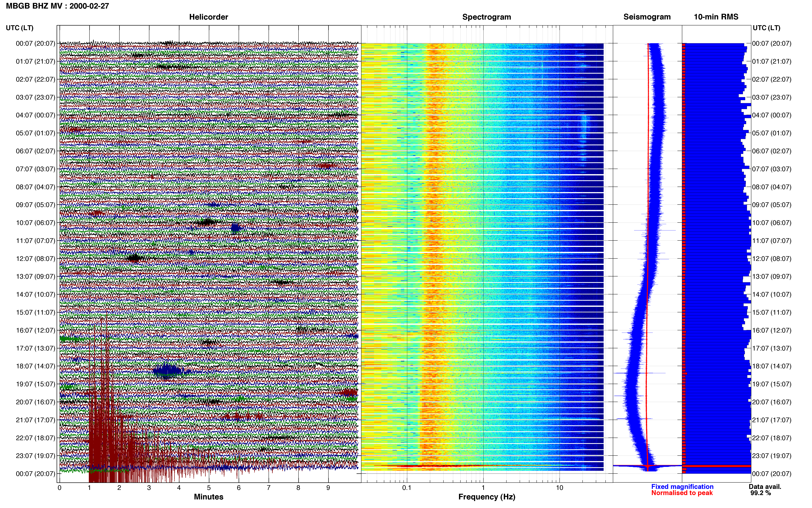Click right-axis time label "17:07 (13:07)"

(772, 348)
